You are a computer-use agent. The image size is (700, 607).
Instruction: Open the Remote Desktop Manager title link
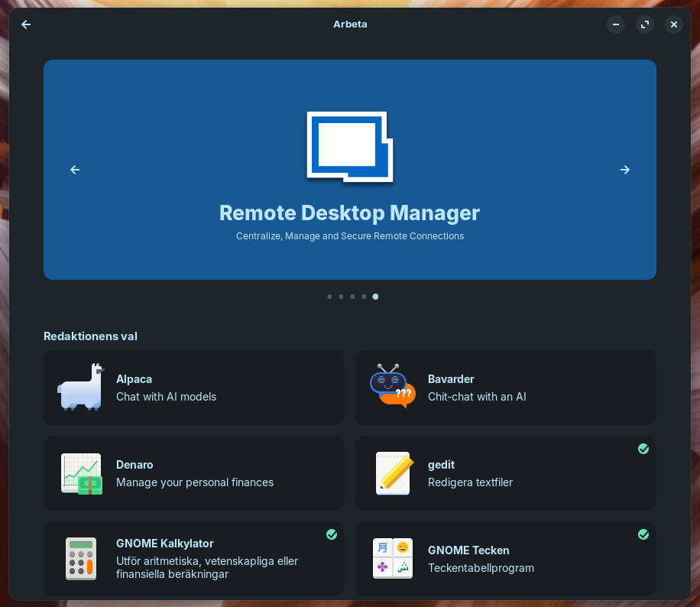point(349,213)
